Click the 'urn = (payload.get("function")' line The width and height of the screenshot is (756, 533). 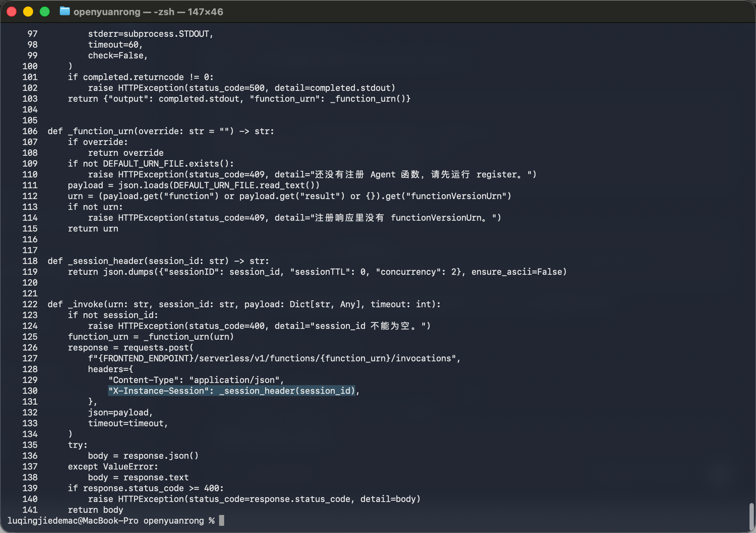point(290,196)
